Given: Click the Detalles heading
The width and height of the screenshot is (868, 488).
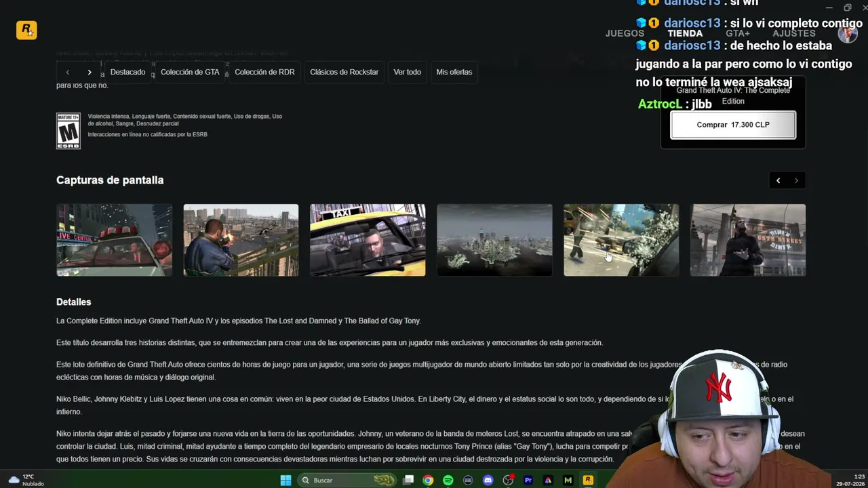Looking at the screenshot, I should [x=73, y=302].
